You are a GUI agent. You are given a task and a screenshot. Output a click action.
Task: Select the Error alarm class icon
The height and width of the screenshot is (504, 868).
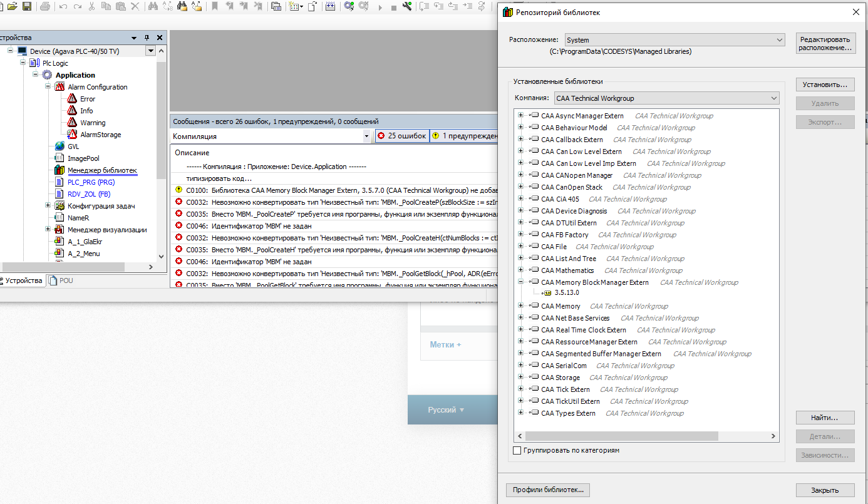71,99
